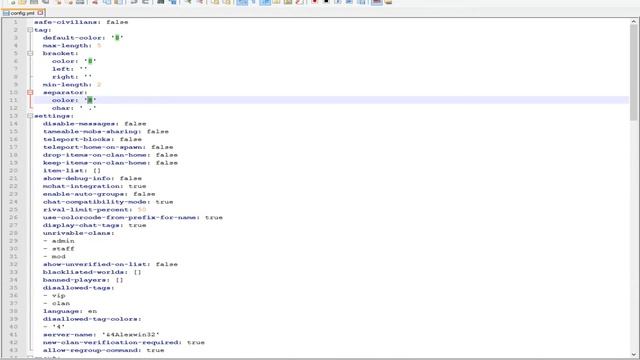Click the 'disallowed-tags:' key

pyautogui.click(x=78, y=288)
